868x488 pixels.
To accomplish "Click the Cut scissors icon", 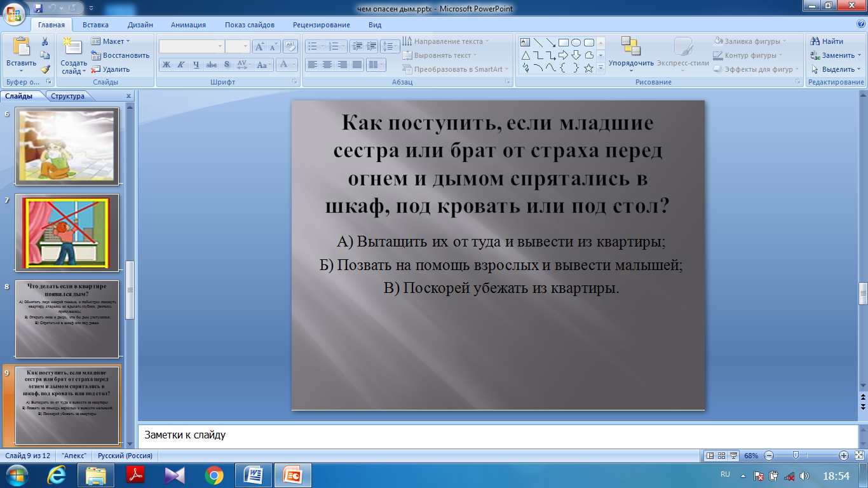I will tap(44, 41).
